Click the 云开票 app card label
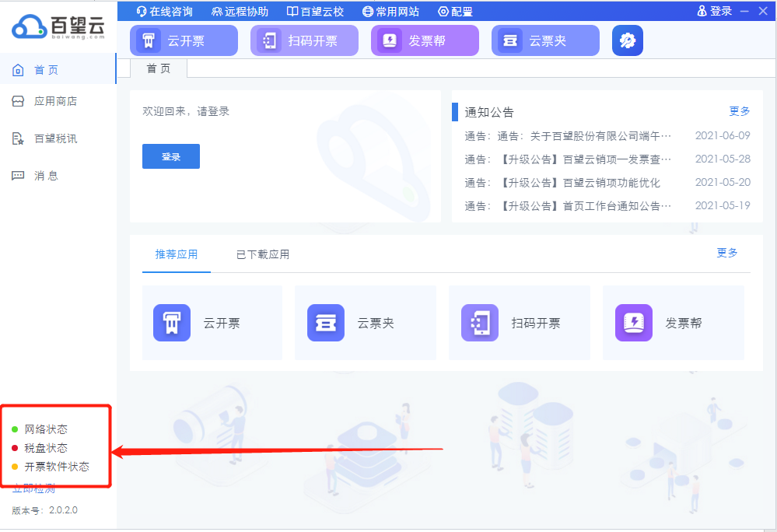This screenshot has height=532, width=777. point(222,323)
